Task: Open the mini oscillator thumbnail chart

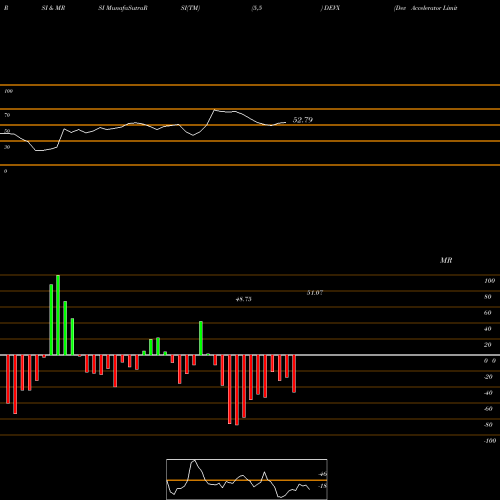Action: tap(247, 479)
